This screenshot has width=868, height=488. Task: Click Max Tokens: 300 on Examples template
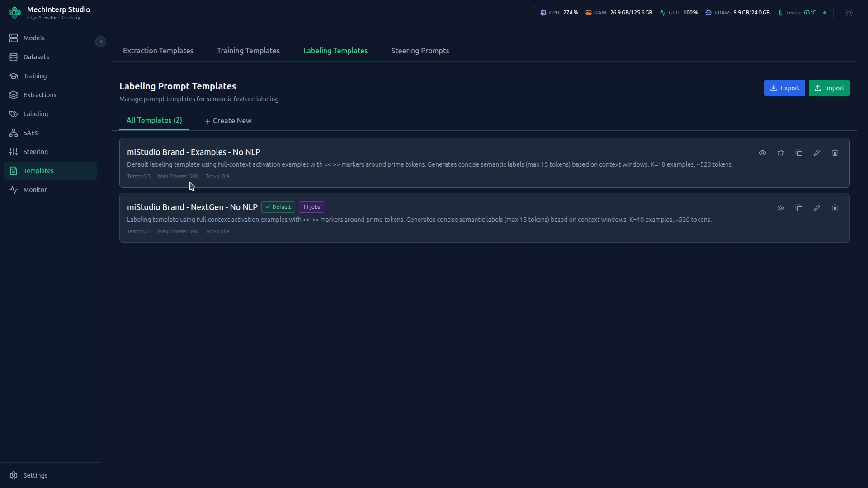point(178,176)
